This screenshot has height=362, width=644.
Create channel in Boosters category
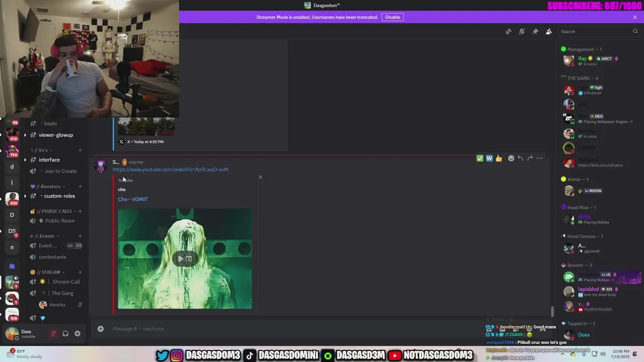[80, 187]
